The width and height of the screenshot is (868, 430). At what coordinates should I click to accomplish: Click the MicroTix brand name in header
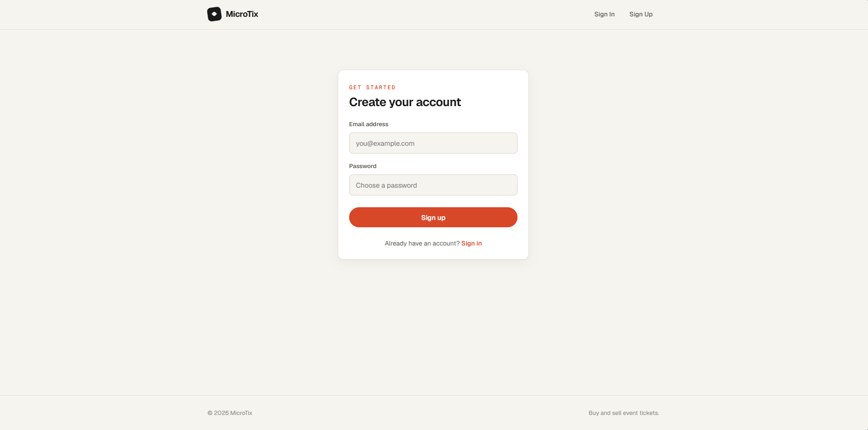[242, 14]
